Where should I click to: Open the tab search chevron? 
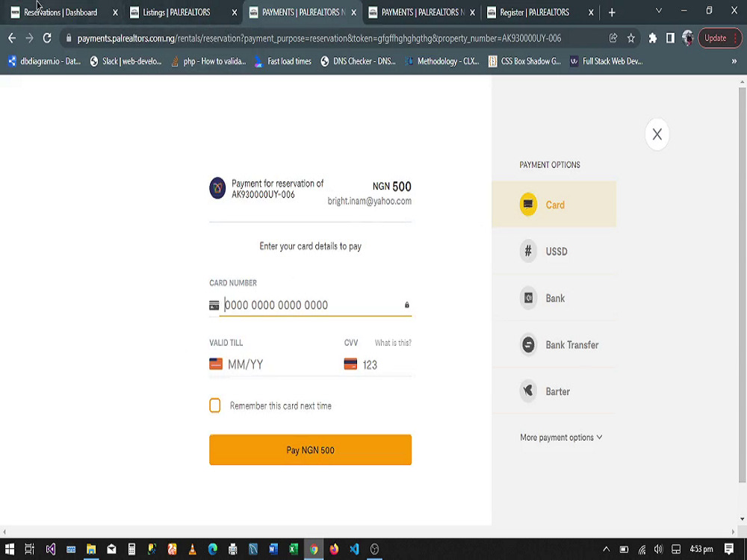click(x=658, y=10)
